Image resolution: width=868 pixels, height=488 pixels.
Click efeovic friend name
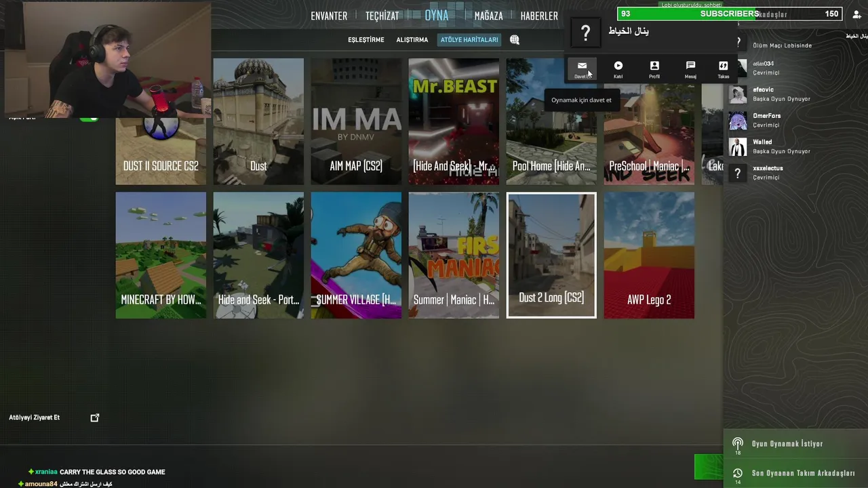tap(763, 89)
